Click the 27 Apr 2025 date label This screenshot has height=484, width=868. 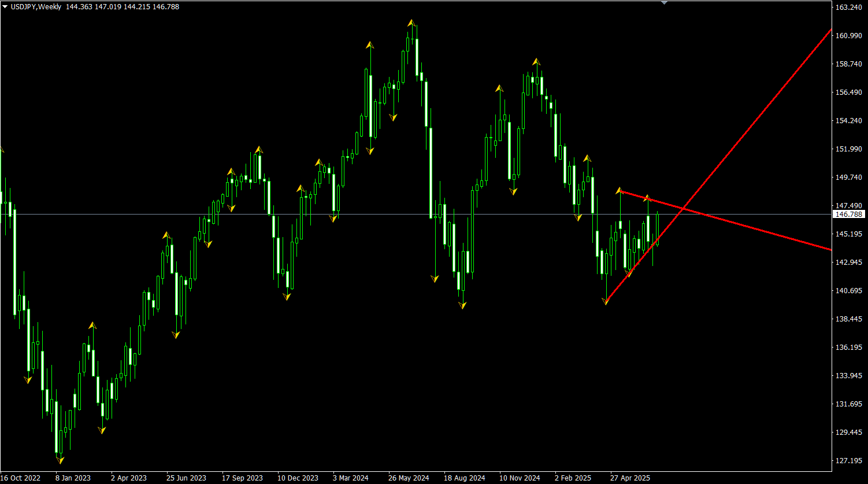630,478
